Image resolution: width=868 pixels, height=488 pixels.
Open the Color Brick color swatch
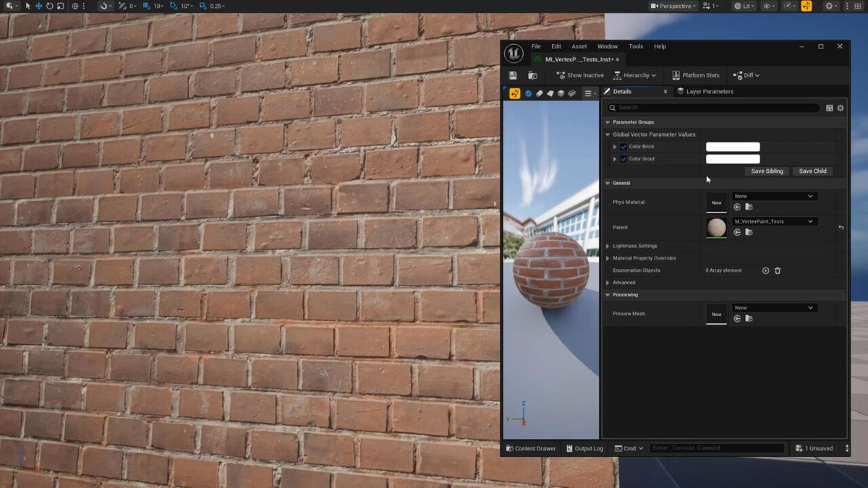click(733, 147)
